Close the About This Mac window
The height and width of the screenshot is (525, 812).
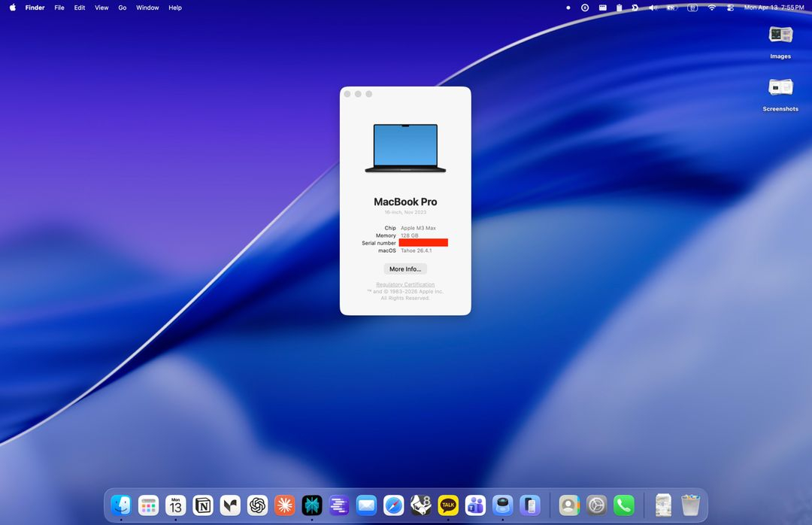coord(347,94)
